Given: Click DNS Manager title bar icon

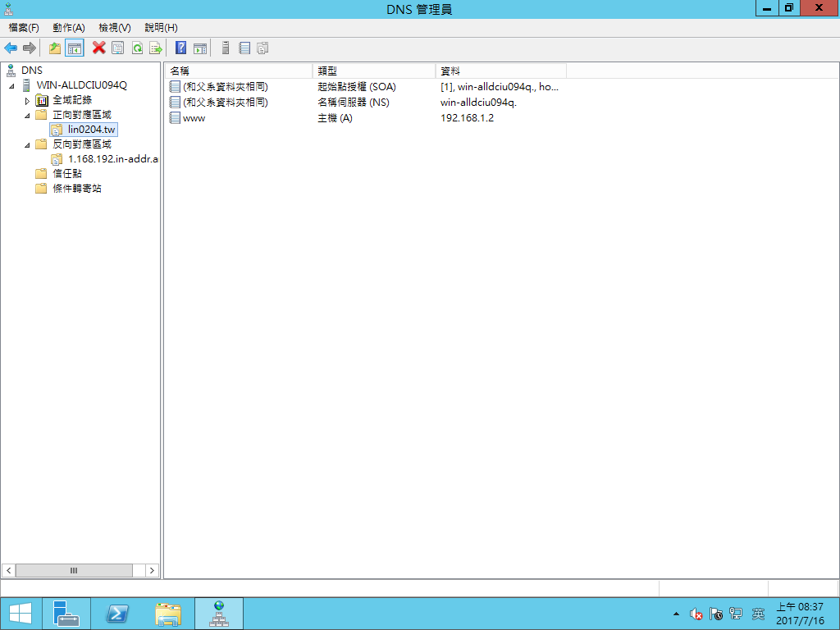Looking at the screenshot, I should [x=8, y=9].
